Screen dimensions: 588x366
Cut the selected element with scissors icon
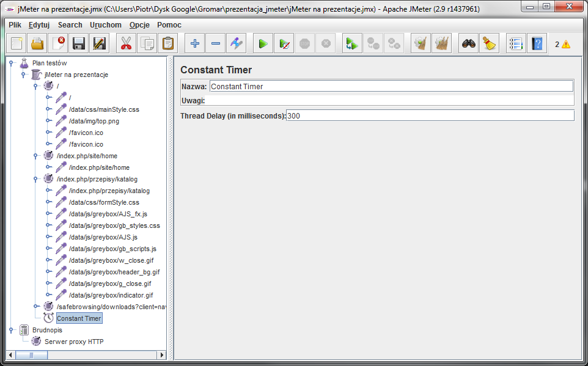click(x=126, y=43)
